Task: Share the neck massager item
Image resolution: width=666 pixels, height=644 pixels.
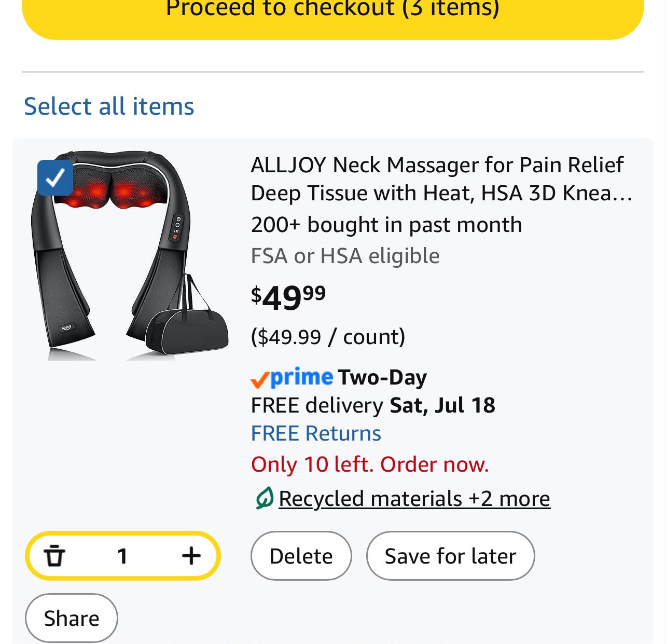Action: pyautogui.click(x=72, y=618)
